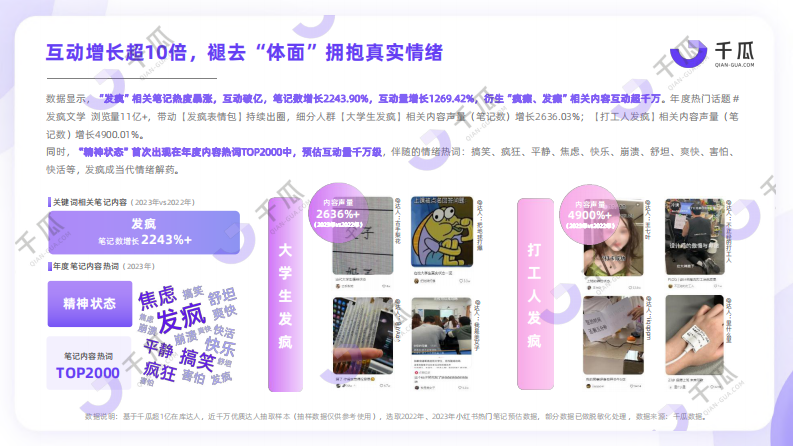Open the blurred-face girl selfie thumbnail

[x=613, y=238]
